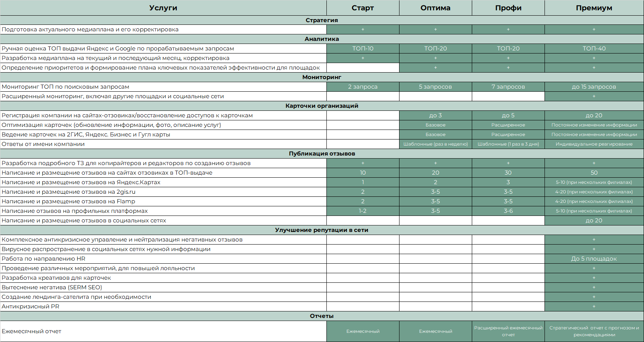Select the Улучшение репутации в сети heading
This screenshot has width=644, height=342.
tap(321, 230)
